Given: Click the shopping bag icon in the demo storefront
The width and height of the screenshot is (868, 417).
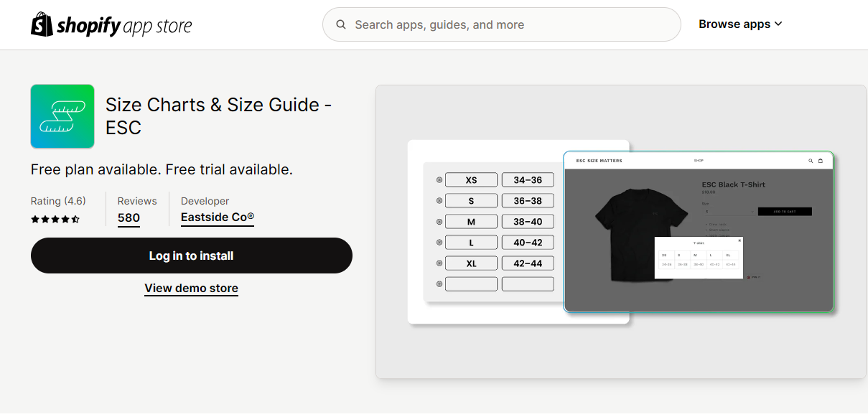Looking at the screenshot, I should (820, 161).
